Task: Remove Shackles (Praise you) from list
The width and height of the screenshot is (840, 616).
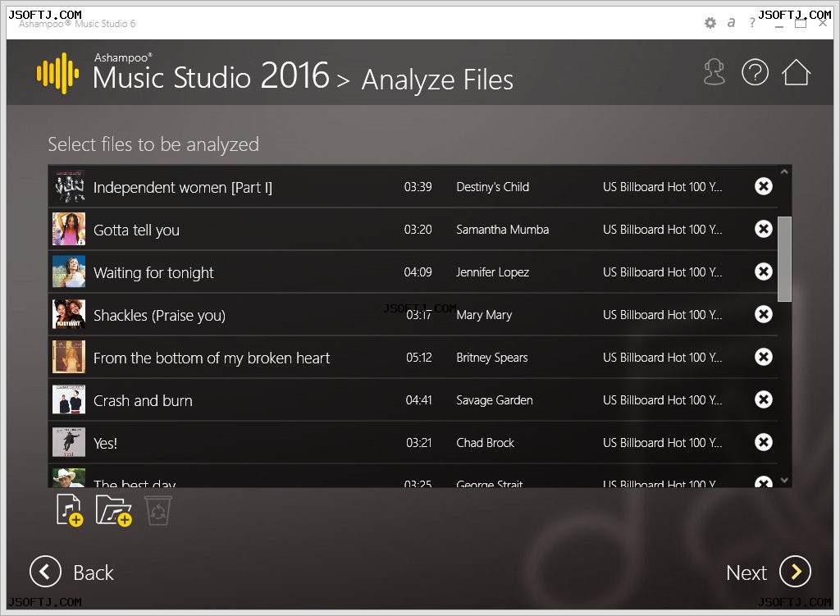Action: (764, 314)
